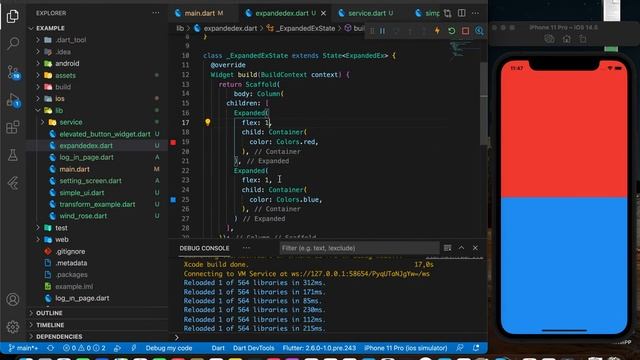Open Run and Debug view
The image size is (640, 360).
pos(13,100)
